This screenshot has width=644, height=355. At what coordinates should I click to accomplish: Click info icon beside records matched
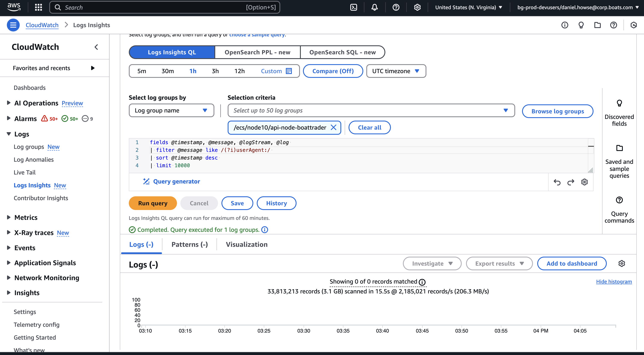422,282
